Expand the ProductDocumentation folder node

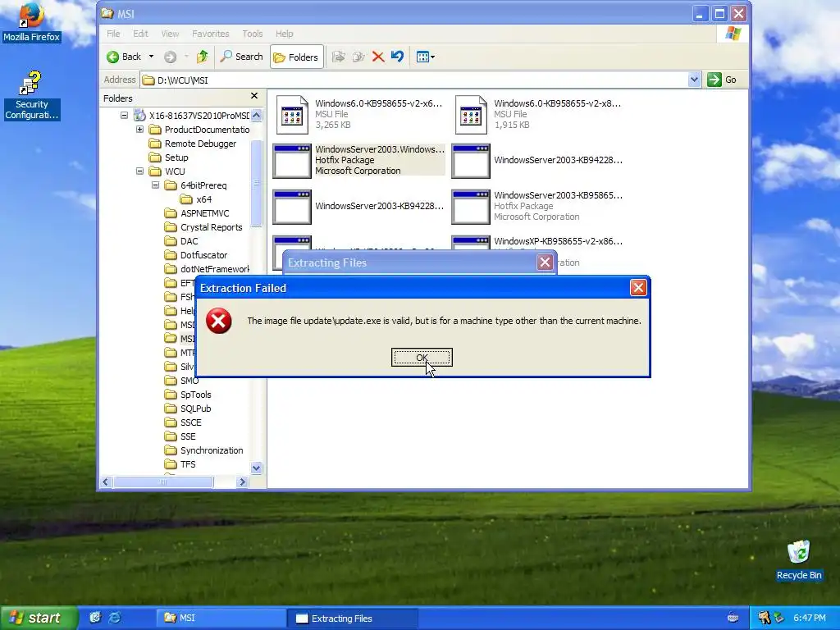pos(139,129)
